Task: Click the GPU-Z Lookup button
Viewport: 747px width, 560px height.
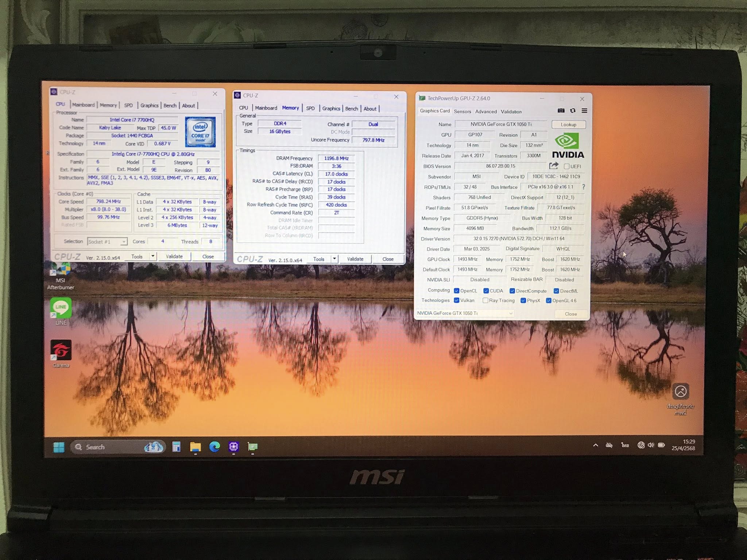Action: [568, 124]
